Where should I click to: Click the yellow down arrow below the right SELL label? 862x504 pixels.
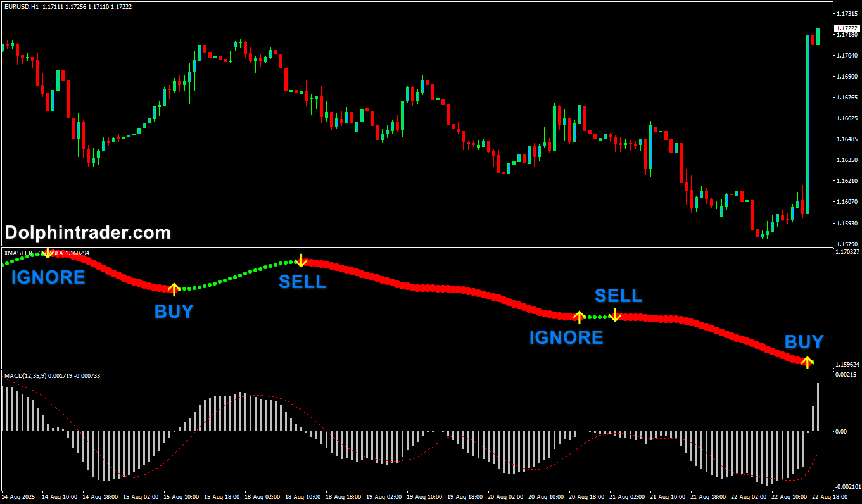[614, 315]
